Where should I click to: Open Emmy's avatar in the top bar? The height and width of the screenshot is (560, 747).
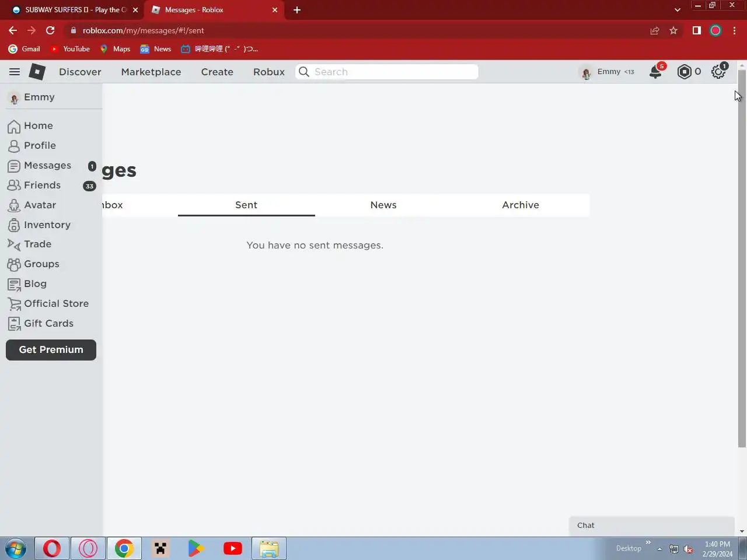tap(586, 72)
